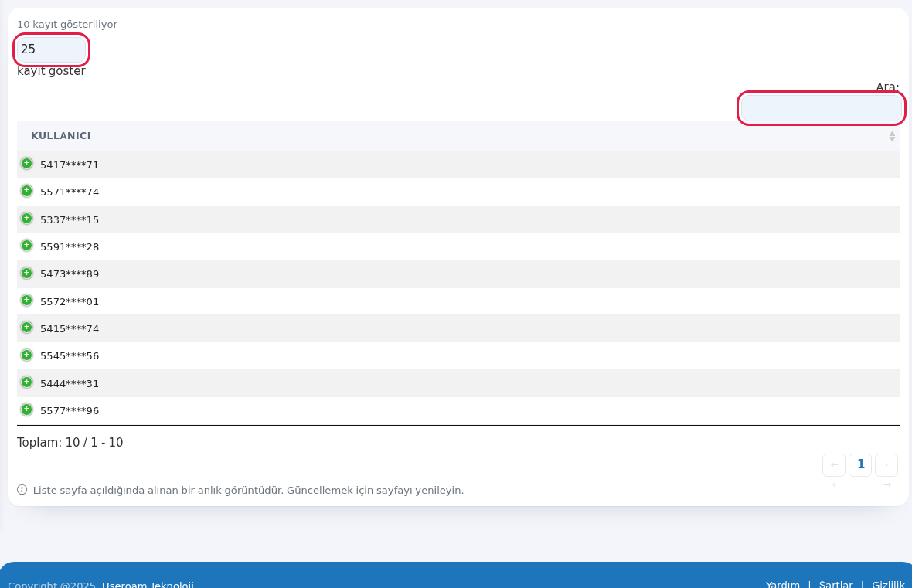The height and width of the screenshot is (588, 912).
Task: Click the '10 kayıt gösteriliyor' status text
Action: (67, 25)
